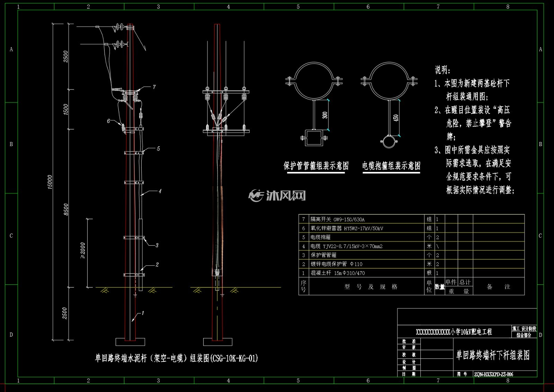Click the 300 dimension on pipe clamp detail

coord(325,115)
